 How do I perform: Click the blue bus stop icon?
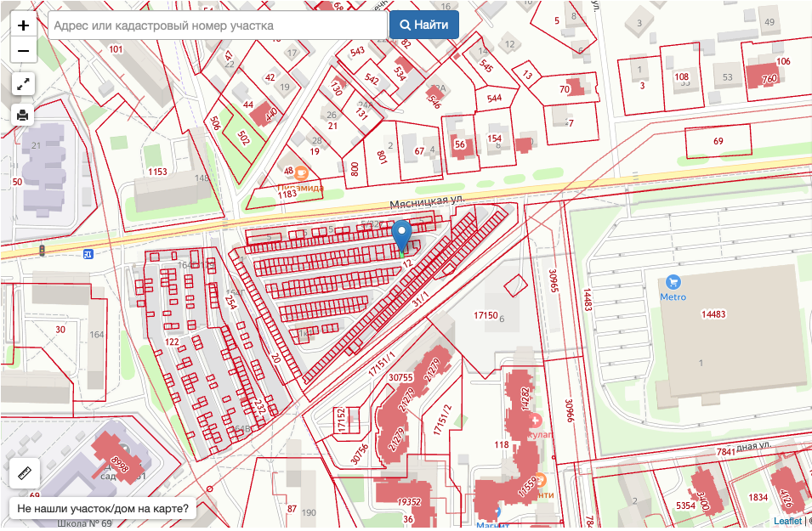pyautogui.click(x=88, y=253)
